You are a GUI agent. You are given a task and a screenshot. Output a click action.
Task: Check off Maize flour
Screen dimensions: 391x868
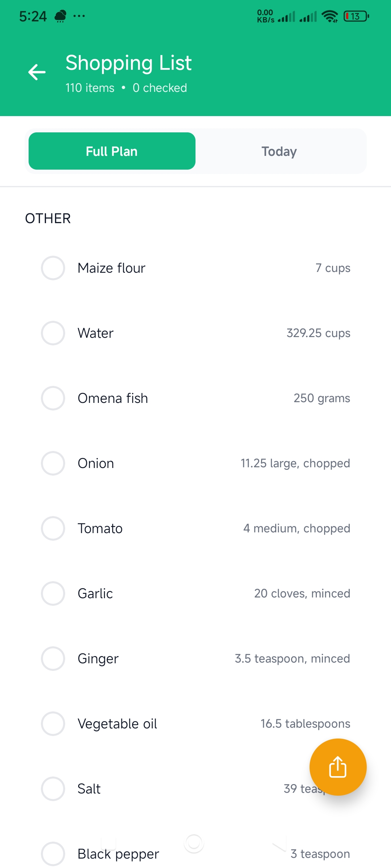pos(53,268)
